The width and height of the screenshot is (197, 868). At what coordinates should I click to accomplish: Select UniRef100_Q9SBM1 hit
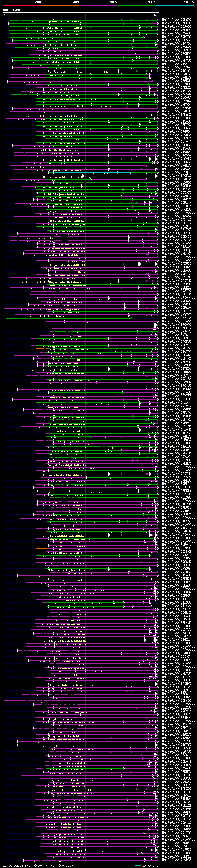[x=177, y=409]
